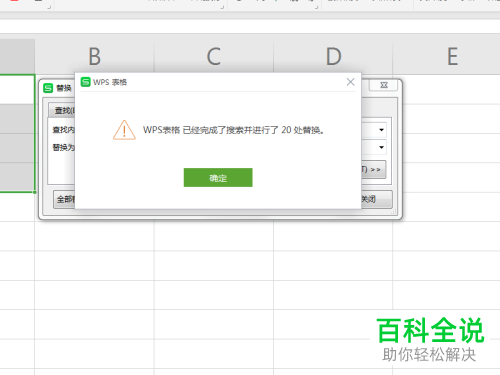The height and width of the screenshot is (375, 500).
Task: Confirm the WPS message with 确定 button
Action: point(218,178)
